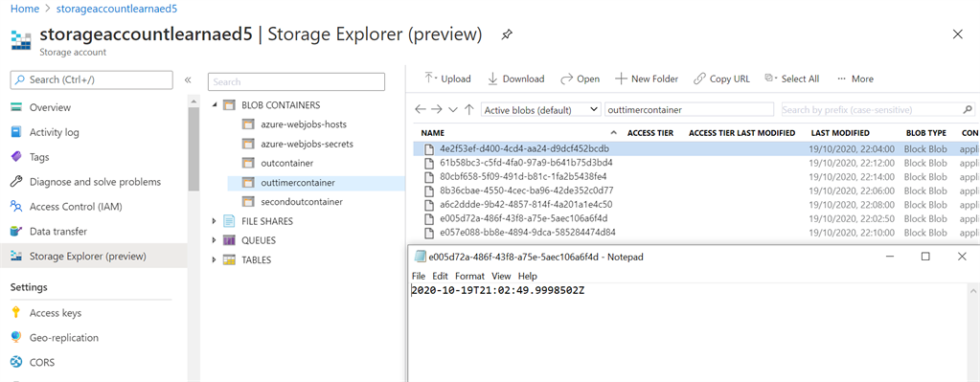This screenshot has width=980, height=382.
Task: Click the sidebar vertical scrollbar
Action: coord(194,148)
